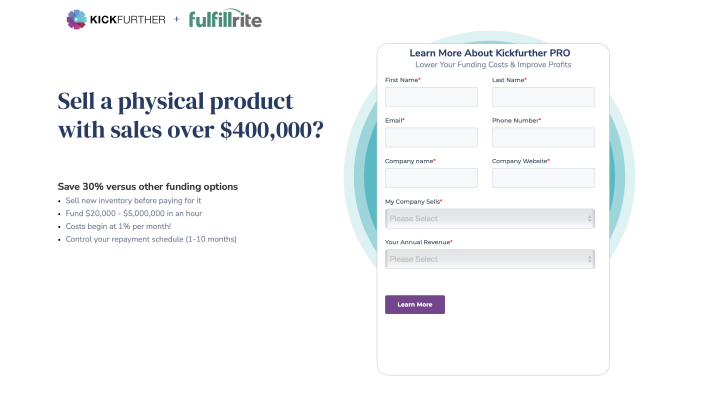Viewport: 712px width, 405px height.
Task: Click the Sell a physical product headline
Action: click(x=191, y=115)
